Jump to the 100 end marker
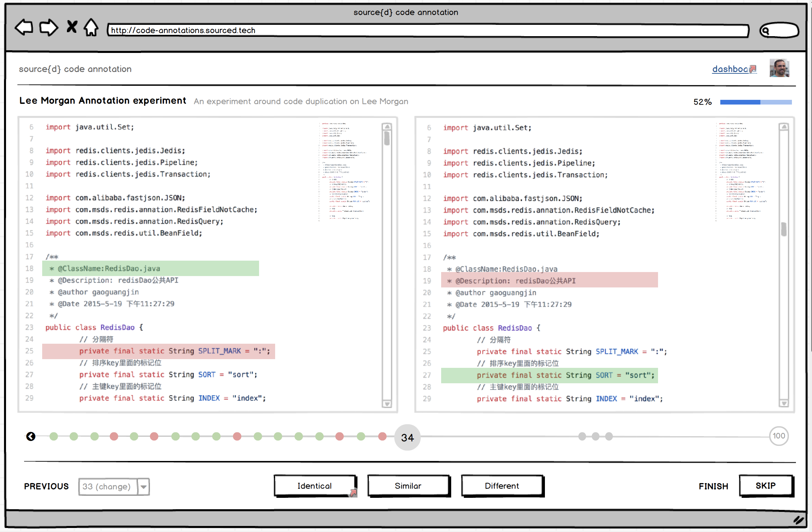Viewport: 812px width, 532px height. point(779,436)
